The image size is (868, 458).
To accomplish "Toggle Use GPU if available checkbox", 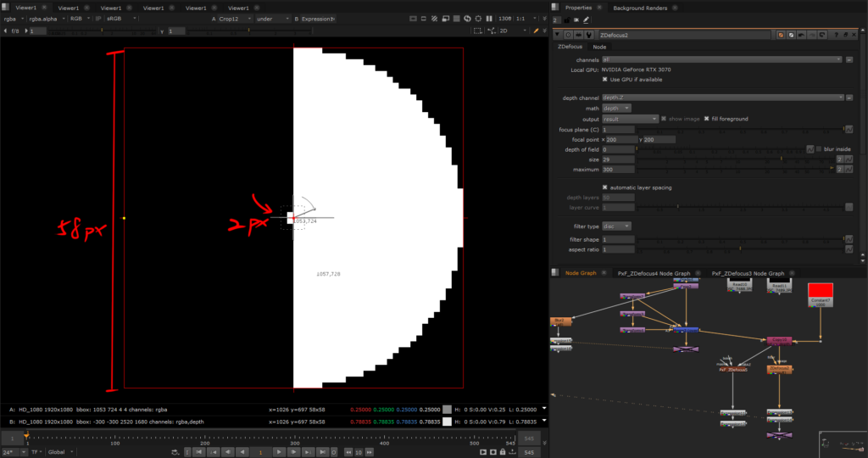I will click(x=604, y=79).
